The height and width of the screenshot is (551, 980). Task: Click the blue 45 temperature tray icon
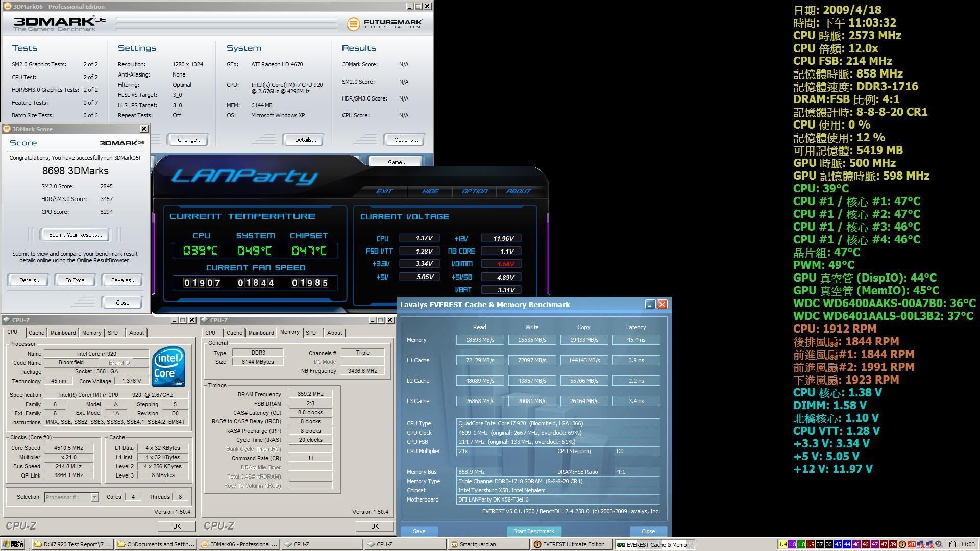pyautogui.click(x=838, y=544)
